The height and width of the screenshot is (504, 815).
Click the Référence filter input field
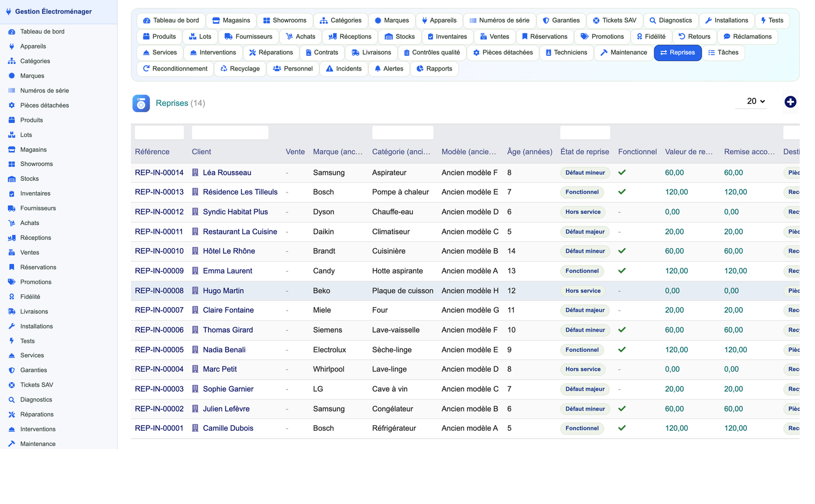tap(159, 132)
